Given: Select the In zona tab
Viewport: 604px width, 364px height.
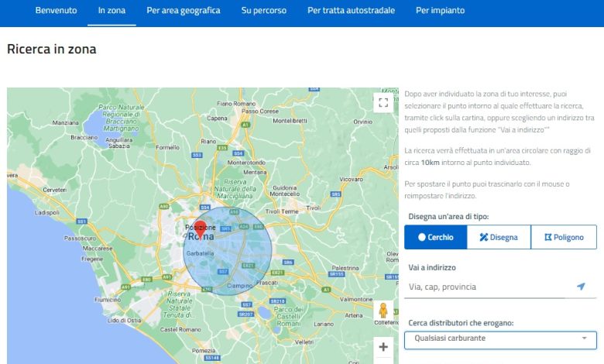Looking at the screenshot, I should coord(112,10).
